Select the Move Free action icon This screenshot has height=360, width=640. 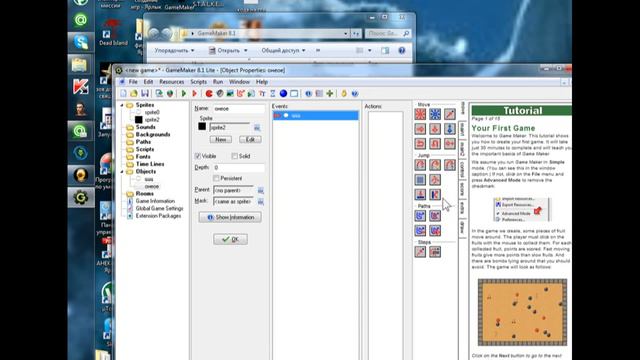pyautogui.click(x=435, y=114)
